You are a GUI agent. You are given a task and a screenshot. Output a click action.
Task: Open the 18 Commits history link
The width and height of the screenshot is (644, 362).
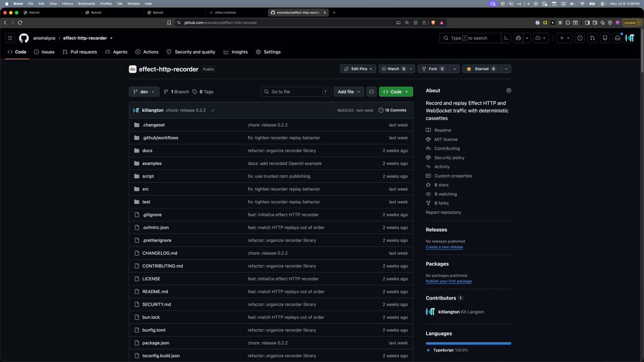392,110
